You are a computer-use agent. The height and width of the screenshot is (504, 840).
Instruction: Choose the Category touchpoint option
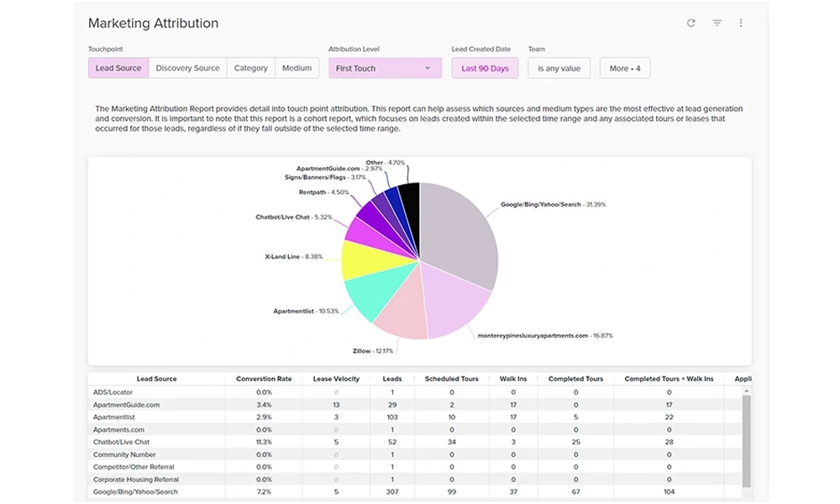click(x=250, y=68)
